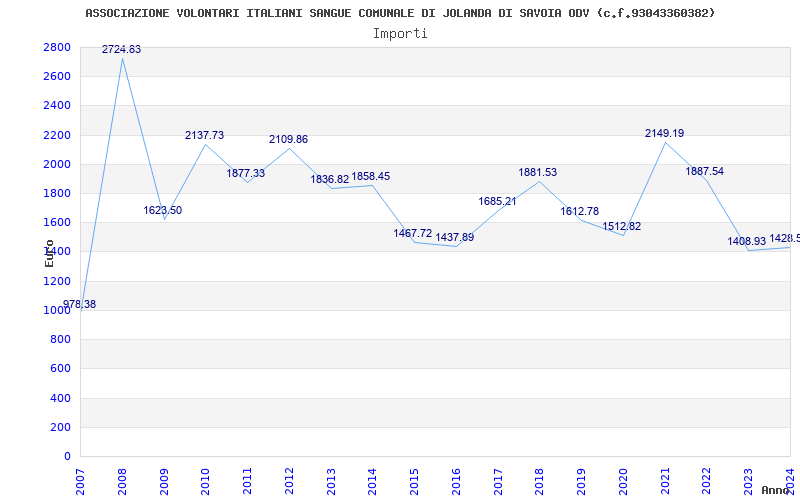
Task: Click the 1467.72 value label
Action: 413,233
